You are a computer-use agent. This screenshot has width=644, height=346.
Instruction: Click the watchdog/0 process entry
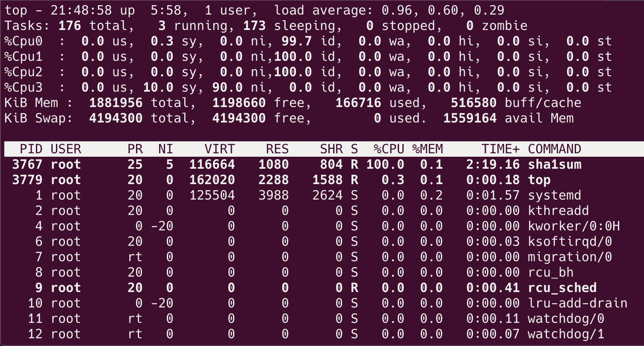tap(313, 318)
